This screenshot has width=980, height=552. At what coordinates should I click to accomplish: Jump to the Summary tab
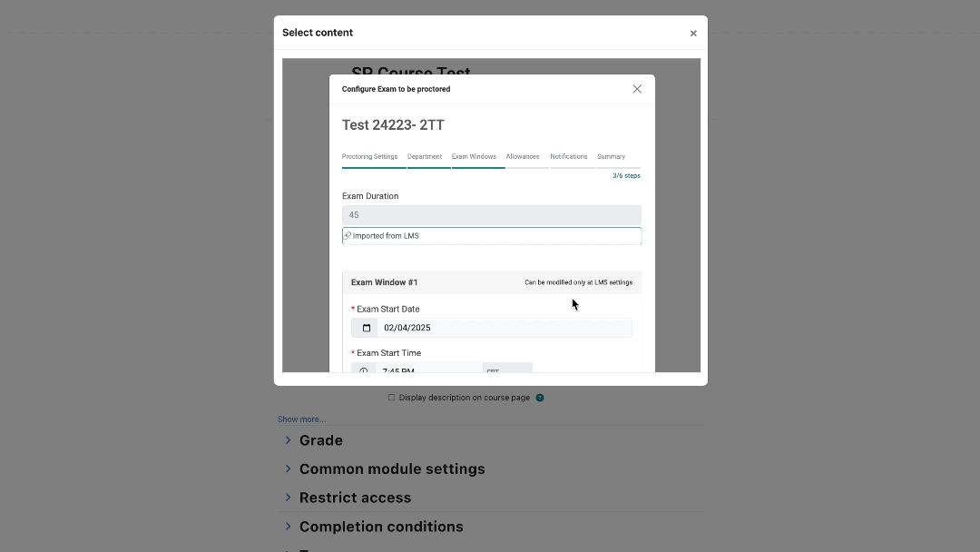(611, 156)
